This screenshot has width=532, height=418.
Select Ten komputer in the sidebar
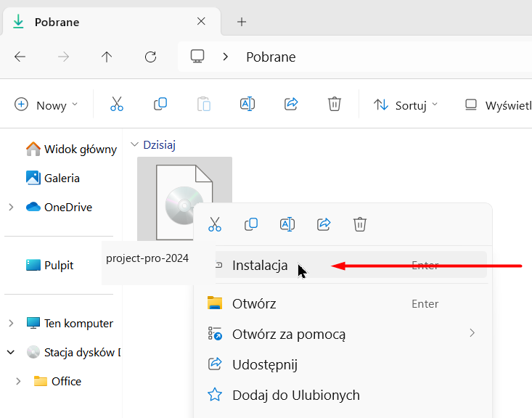[70, 323]
